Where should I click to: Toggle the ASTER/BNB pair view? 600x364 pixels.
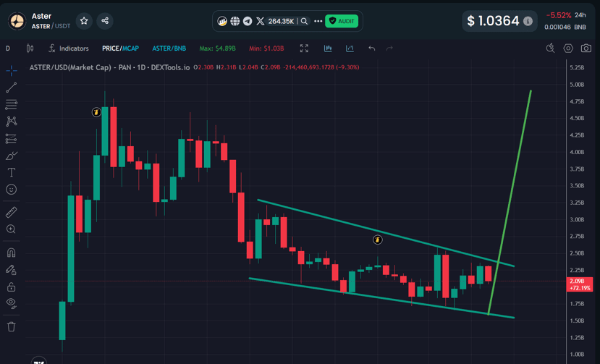coord(169,48)
